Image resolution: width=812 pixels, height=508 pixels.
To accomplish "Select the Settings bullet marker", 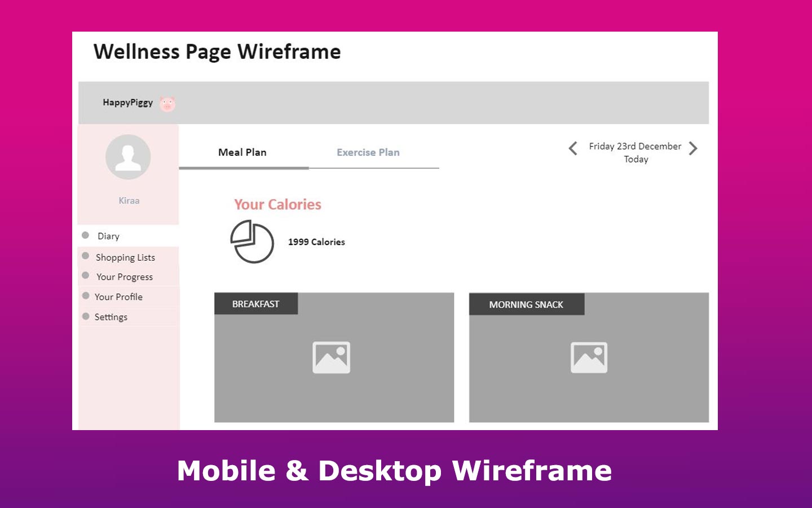I will tap(86, 316).
